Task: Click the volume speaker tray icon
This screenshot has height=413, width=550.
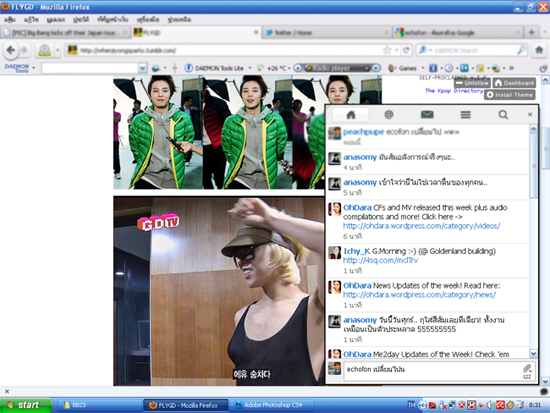Action: 490,406
